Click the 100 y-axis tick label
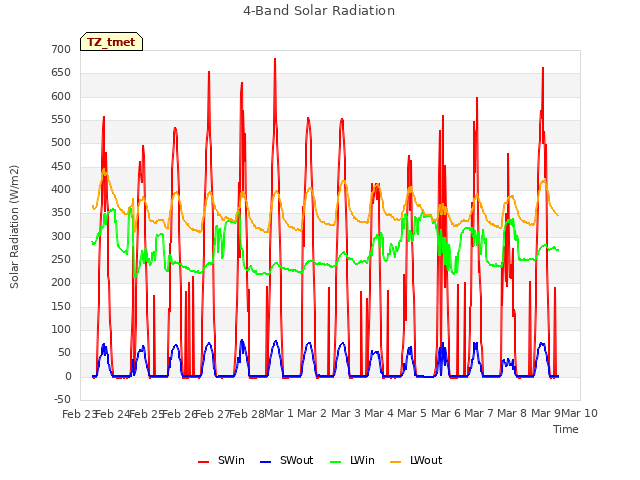Image resolution: width=640 pixels, height=480 pixels. coord(61,329)
